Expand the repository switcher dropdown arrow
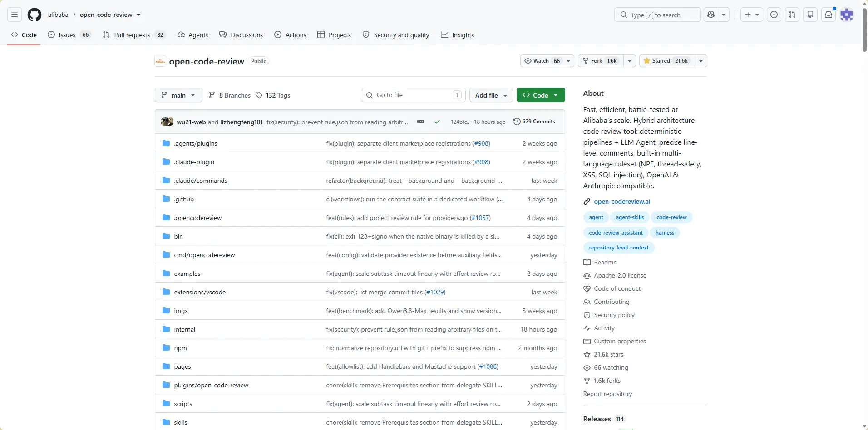This screenshot has height=430, width=868. [x=138, y=15]
